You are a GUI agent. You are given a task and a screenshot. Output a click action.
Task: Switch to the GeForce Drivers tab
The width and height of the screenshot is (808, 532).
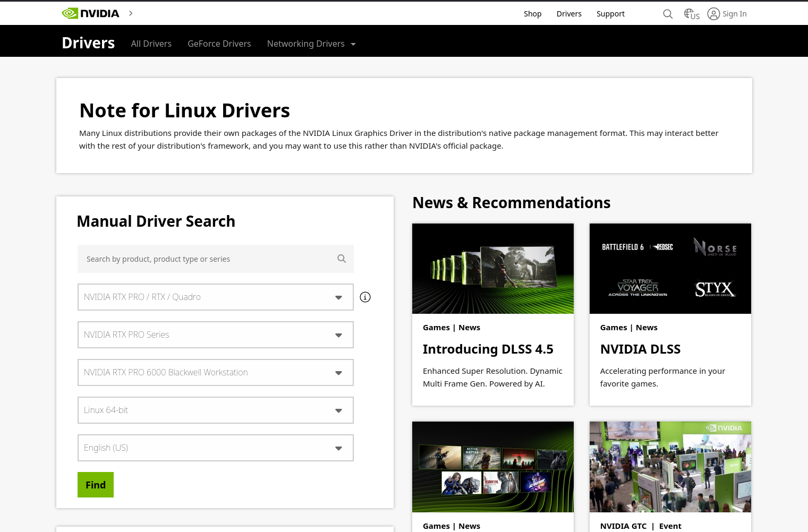(x=219, y=44)
